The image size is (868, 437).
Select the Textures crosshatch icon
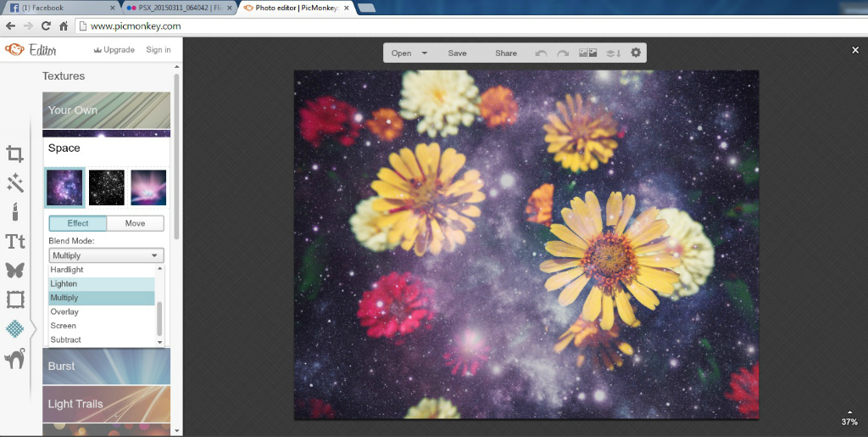point(15,329)
